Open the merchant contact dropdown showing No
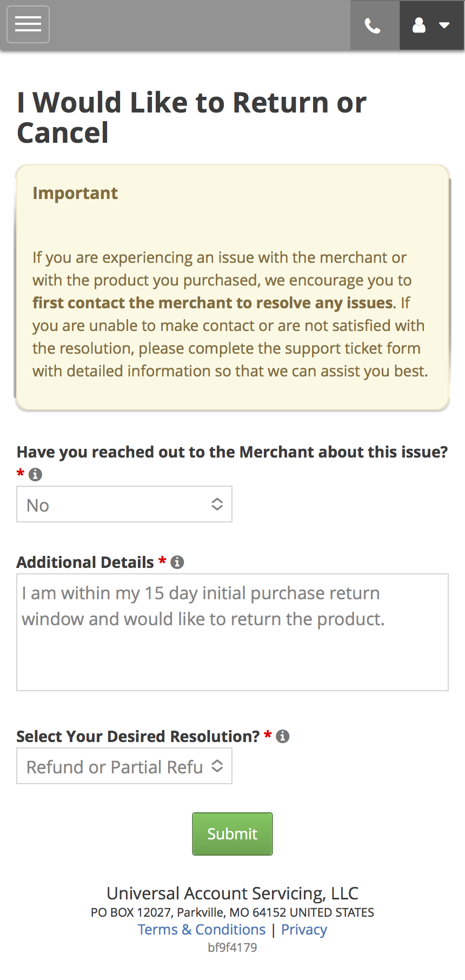This screenshot has width=465, height=980. tap(124, 504)
